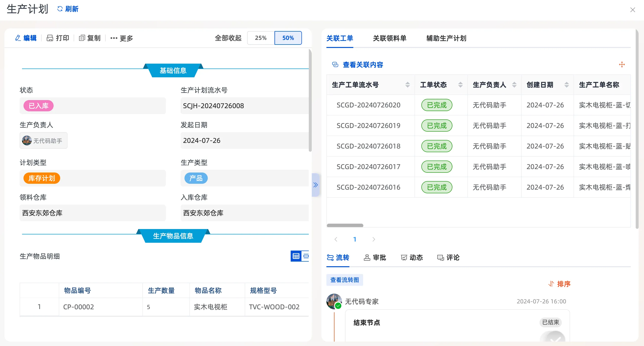The image size is (644, 346).
Task: Click the horizontal scrollbar under work orders table
Action: 345,225
